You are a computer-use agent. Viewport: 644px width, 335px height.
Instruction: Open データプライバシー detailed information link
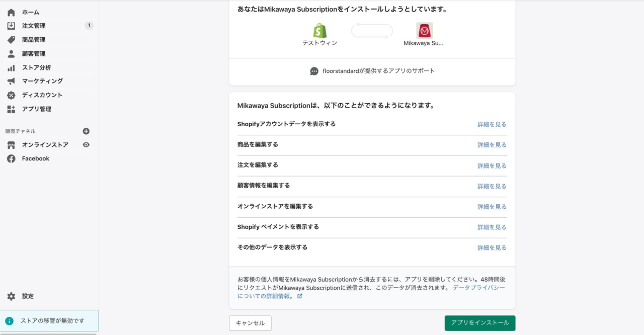tap(371, 292)
